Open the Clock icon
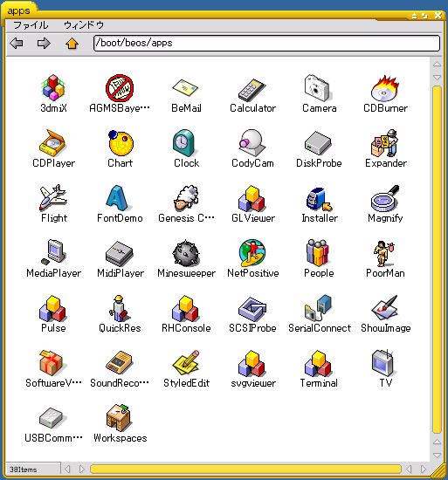Screen dimensions: 448x480 (184, 143)
